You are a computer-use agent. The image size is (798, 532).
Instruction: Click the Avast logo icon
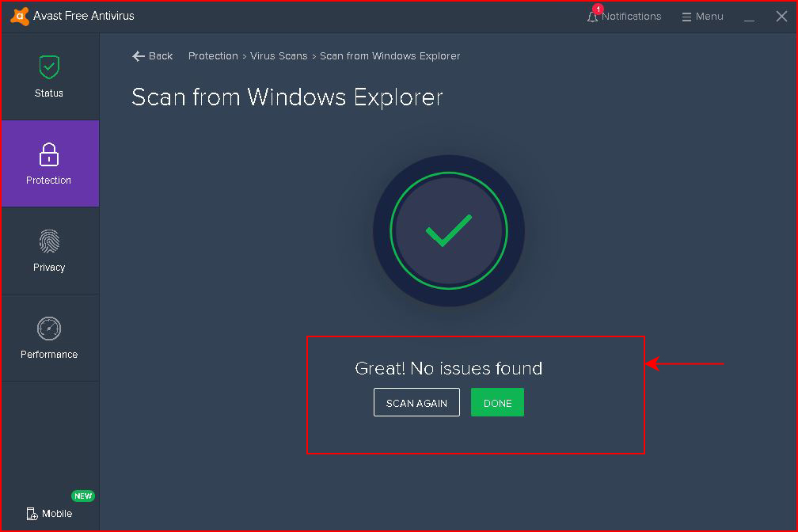click(19, 17)
